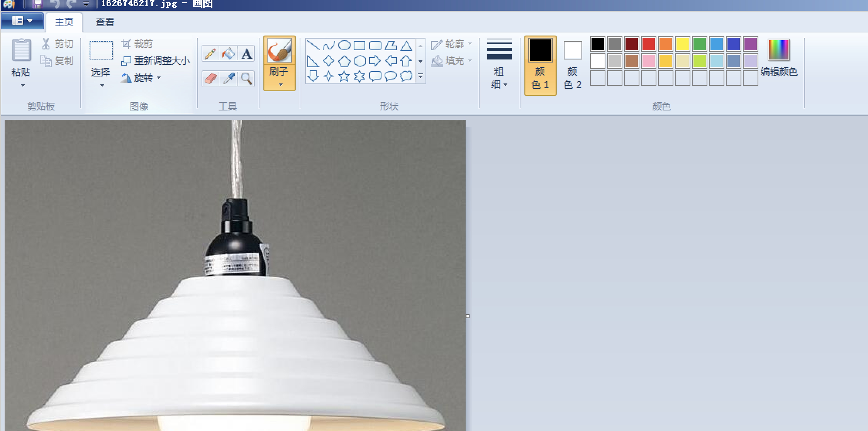Select the Eraser tool

pyautogui.click(x=210, y=79)
